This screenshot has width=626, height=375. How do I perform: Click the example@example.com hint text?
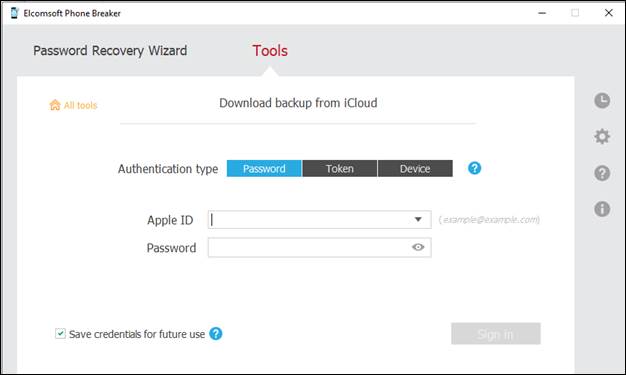tap(489, 220)
